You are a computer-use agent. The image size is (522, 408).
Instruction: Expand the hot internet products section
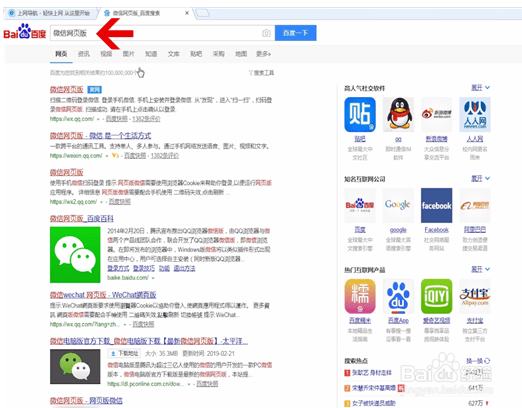pos(480,269)
